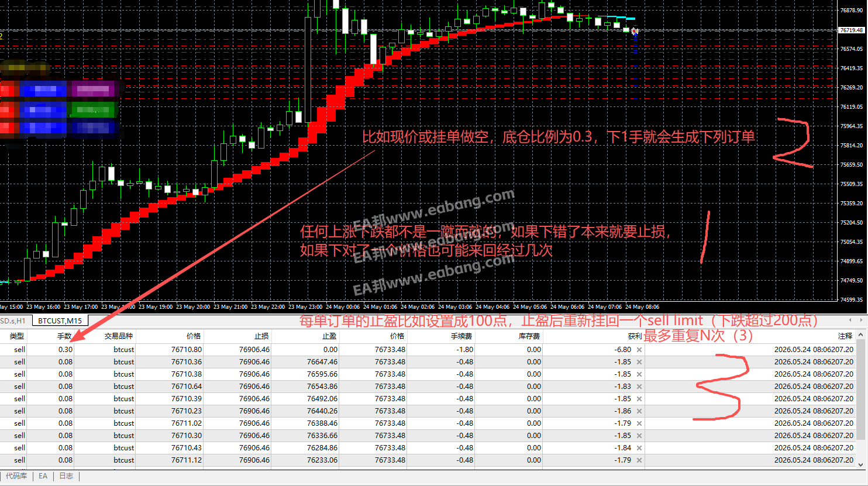This screenshot has width=868, height=486.
Task: Click the profit value -1.84
Action: pyautogui.click(x=622, y=448)
